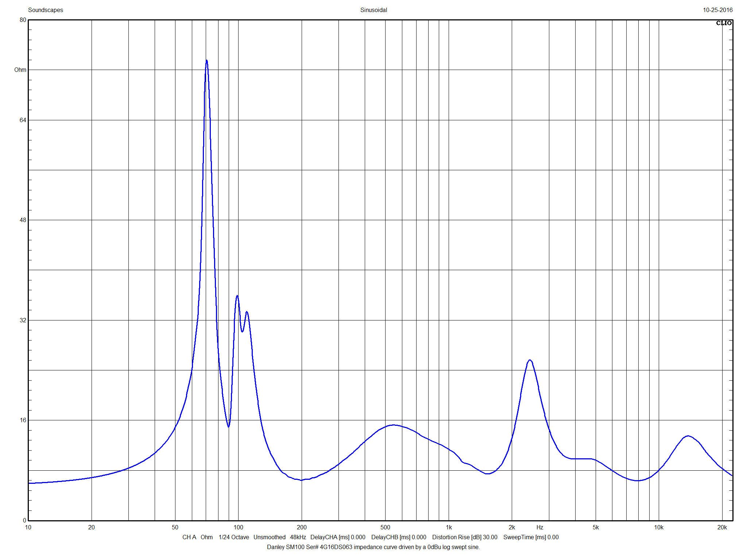Viewport: 747px width, 560px height.
Task: Click the 5k label on frequency axis
Action: point(596,527)
